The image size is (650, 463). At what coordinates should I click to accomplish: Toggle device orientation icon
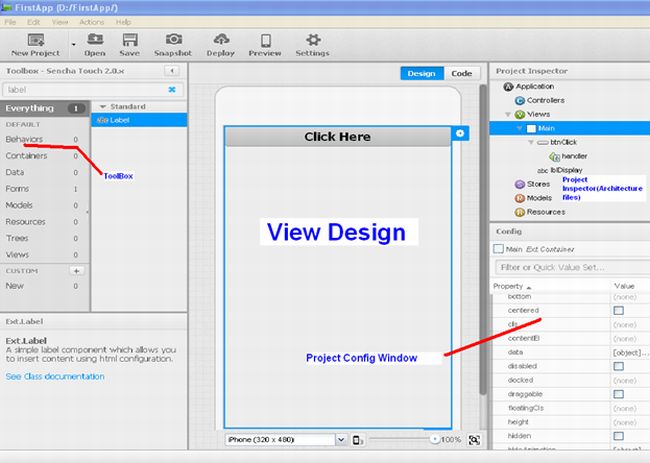click(358, 440)
